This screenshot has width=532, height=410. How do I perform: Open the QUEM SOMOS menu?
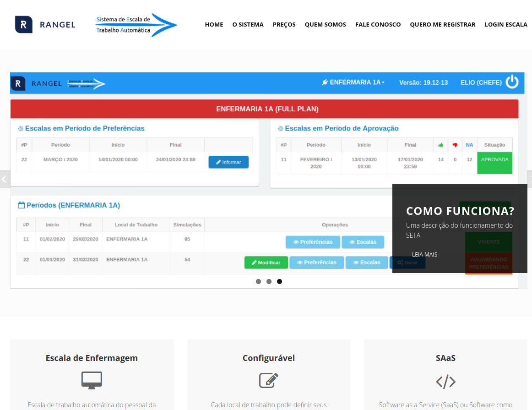pyautogui.click(x=325, y=25)
